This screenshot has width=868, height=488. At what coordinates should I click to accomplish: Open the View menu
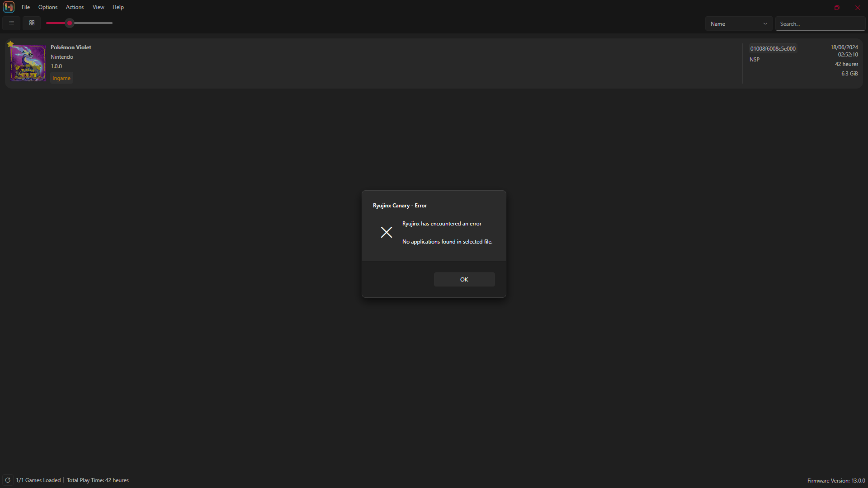[x=98, y=7]
